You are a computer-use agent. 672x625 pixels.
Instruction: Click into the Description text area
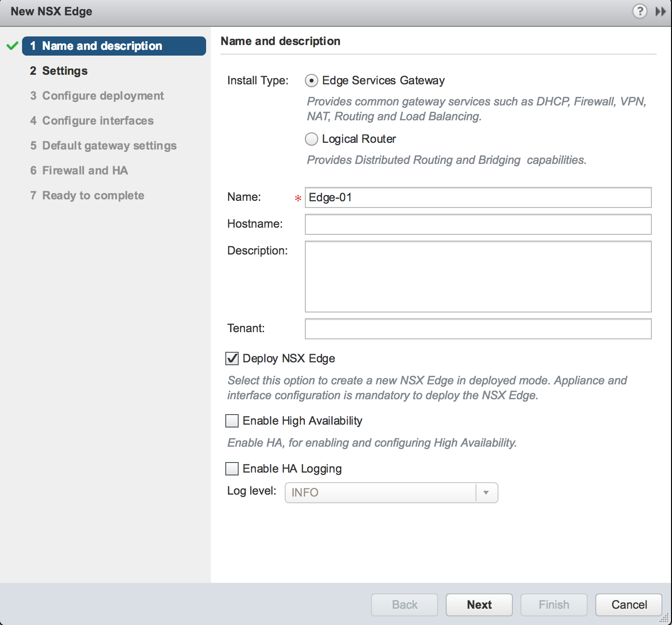click(478, 277)
